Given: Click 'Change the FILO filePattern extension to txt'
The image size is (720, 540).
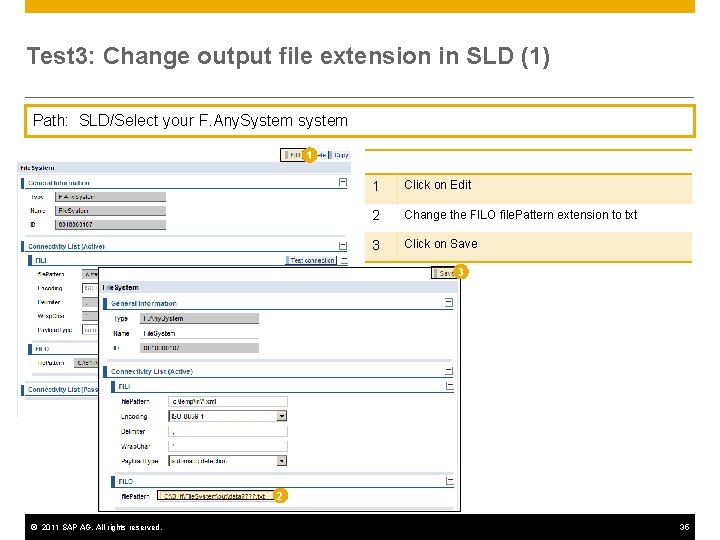Looking at the screenshot, I should tap(520, 215).
